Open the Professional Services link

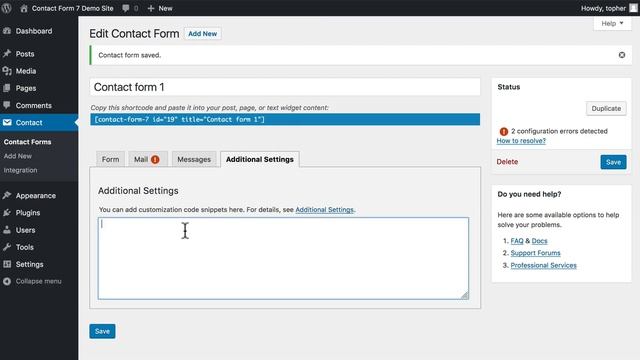point(543,265)
